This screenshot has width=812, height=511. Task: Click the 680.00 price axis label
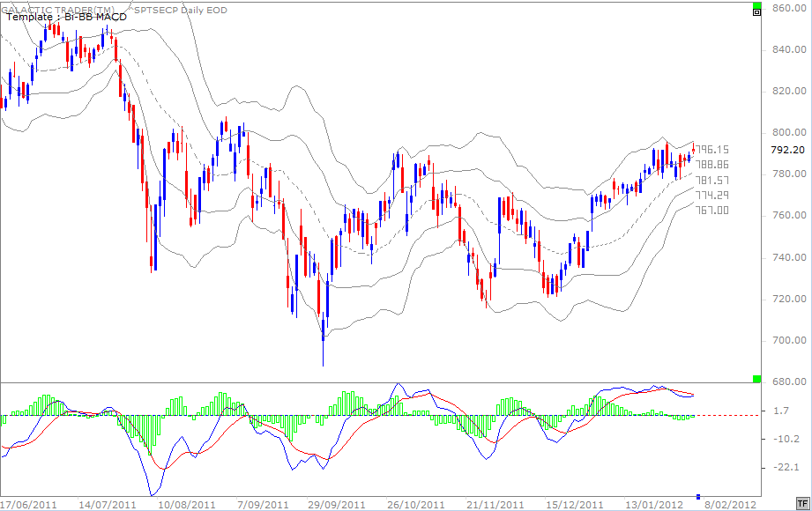pyautogui.click(x=789, y=381)
